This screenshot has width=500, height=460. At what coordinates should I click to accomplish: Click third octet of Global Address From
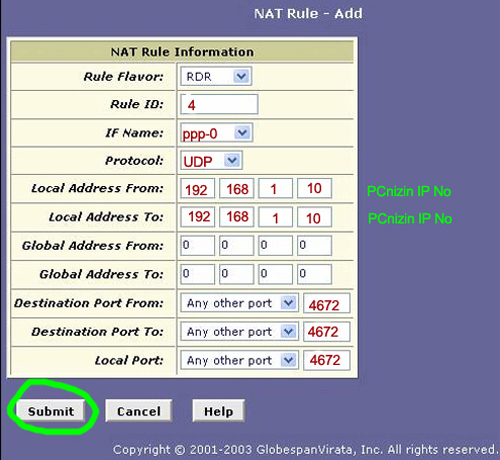click(275, 246)
